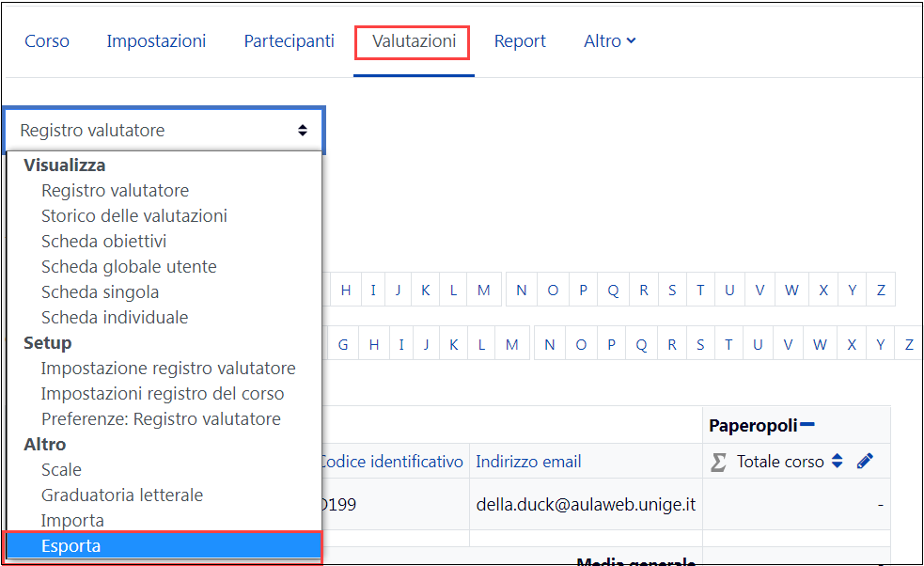
Task: Click the pencil edit icon for Totale corso
Action: point(865,461)
